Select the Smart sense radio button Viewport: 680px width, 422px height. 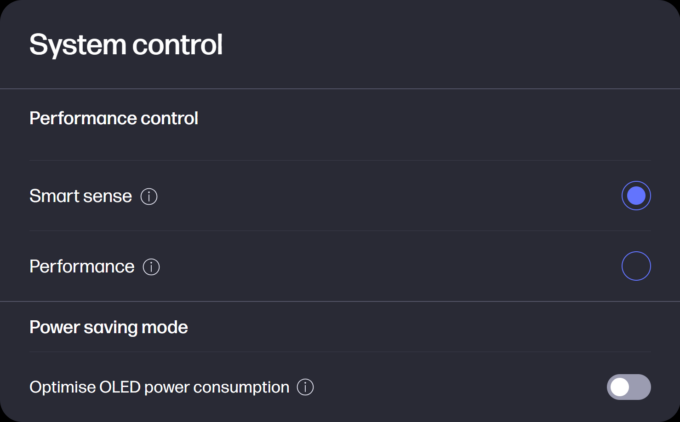(636, 196)
